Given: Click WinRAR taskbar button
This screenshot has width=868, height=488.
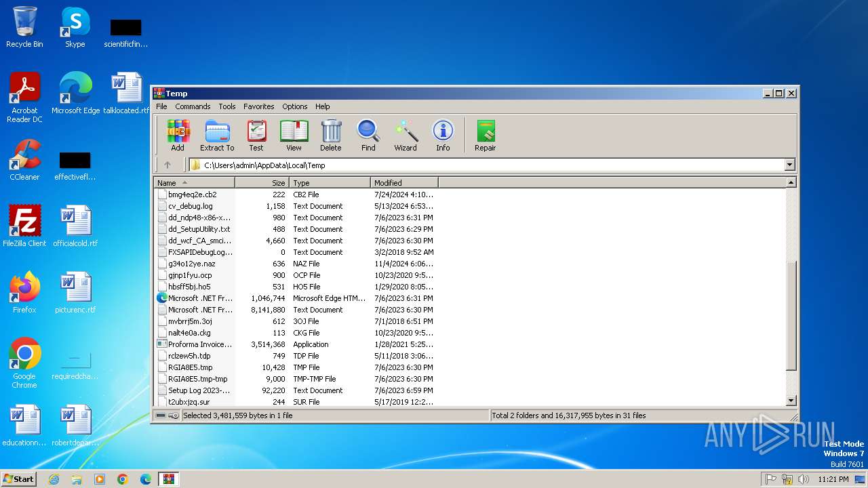Looking at the screenshot, I should point(168,479).
